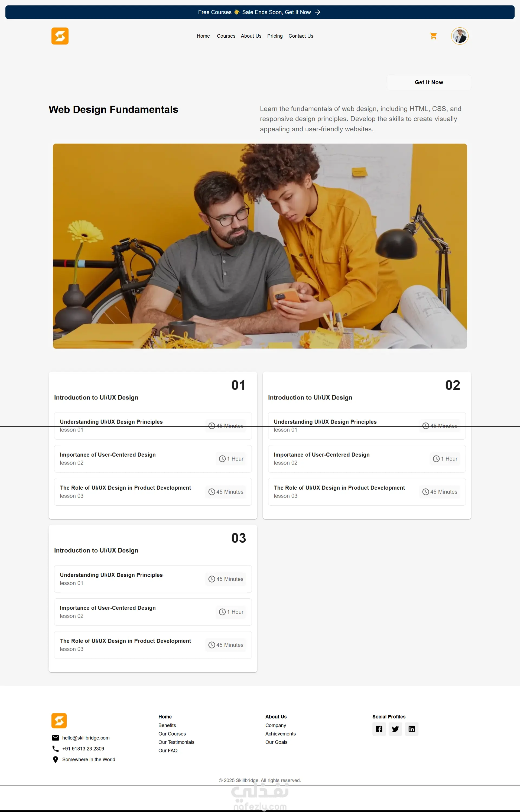The image size is (520, 812).
Task: Click the user profile avatar
Action: (460, 36)
